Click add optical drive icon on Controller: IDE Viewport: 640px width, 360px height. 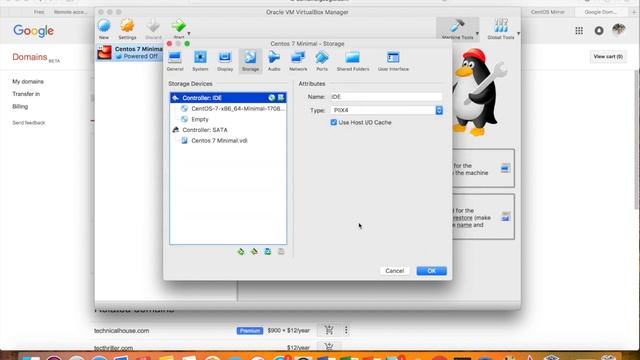tap(271, 98)
